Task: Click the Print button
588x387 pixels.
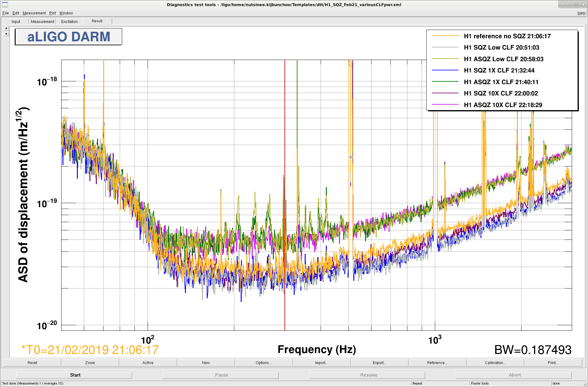Action: click(x=553, y=363)
